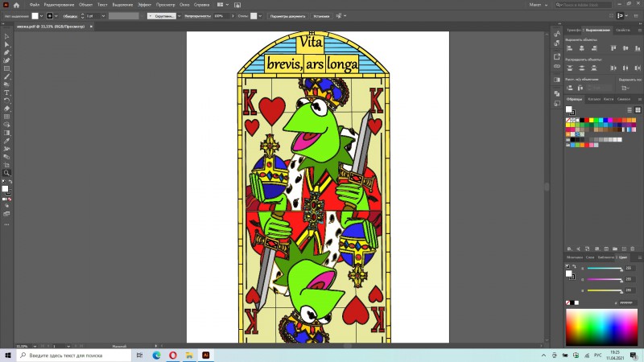Select the Type tool
Image resolution: width=644 pixels, height=362 pixels.
point(6,93)
